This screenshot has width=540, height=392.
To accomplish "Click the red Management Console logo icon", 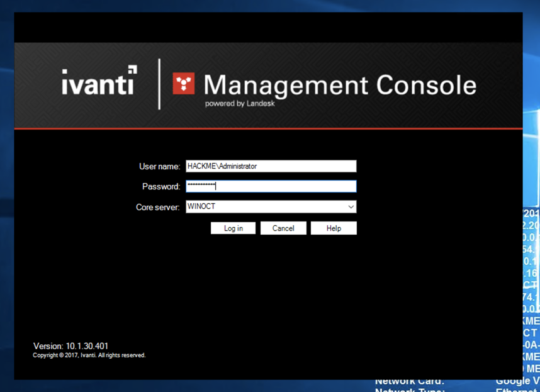I will 184,83.
